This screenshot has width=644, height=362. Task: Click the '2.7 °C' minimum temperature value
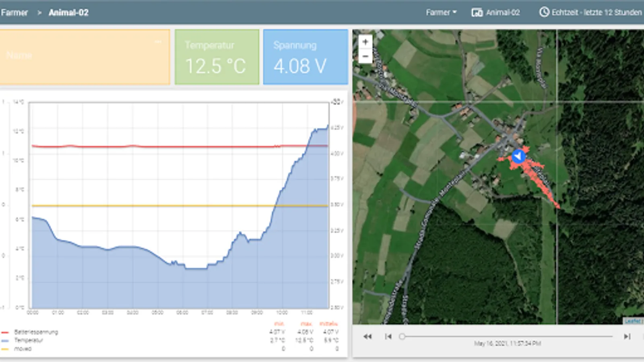[277, 340]
